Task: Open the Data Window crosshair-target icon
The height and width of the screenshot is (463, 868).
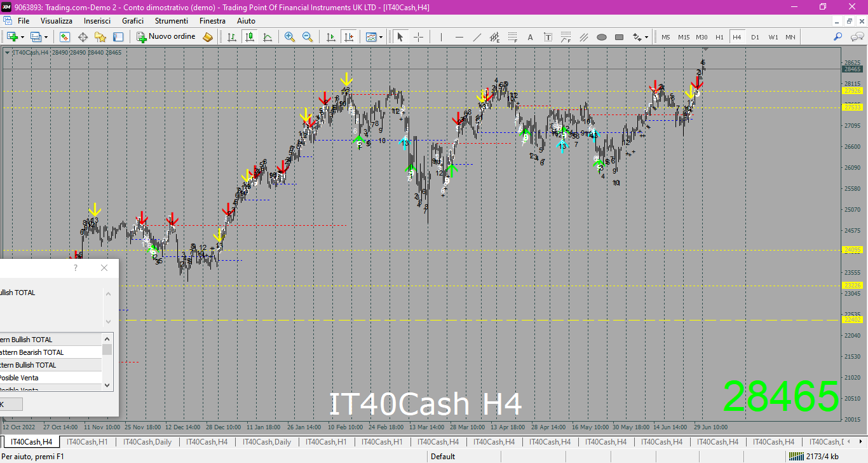Action: (x=83, y=37)
